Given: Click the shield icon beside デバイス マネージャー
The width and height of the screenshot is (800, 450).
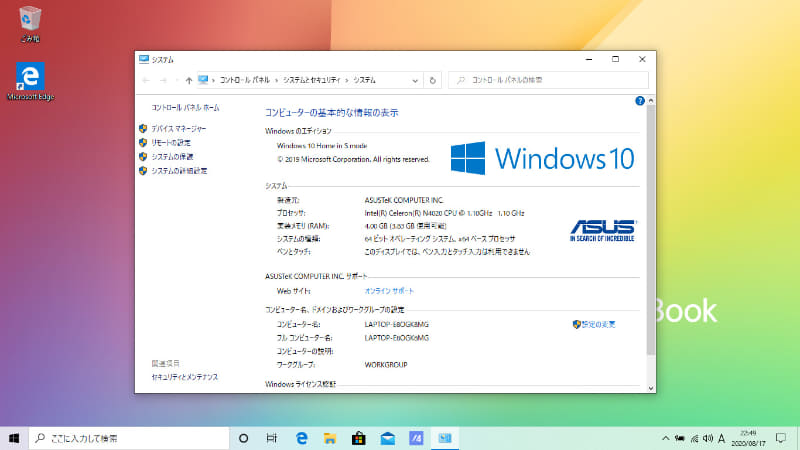Looking at the screenshot, I should [x=143, y=129].
